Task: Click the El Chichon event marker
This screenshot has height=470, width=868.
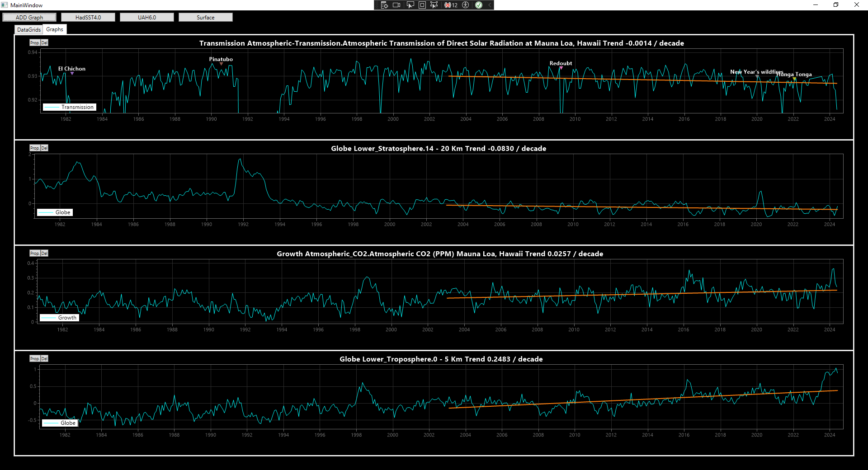Action: click(x=72, y=73)
